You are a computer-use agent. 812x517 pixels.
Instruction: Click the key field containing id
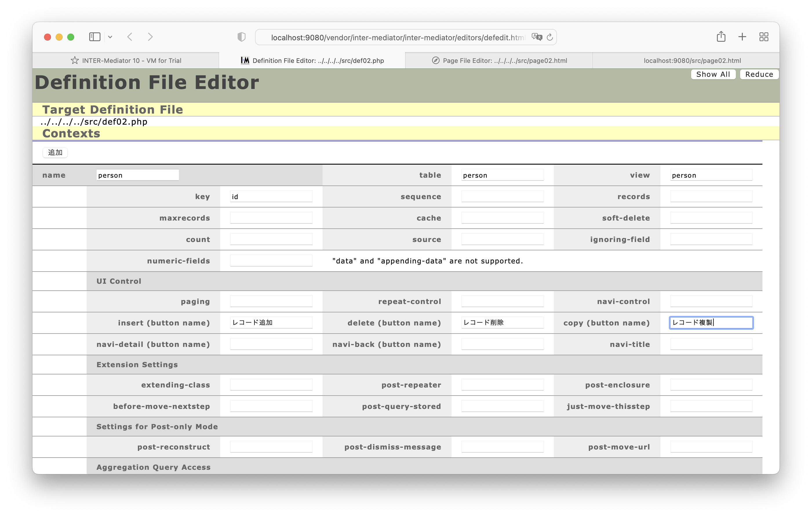pyautogui.click(x=271, y=196)
